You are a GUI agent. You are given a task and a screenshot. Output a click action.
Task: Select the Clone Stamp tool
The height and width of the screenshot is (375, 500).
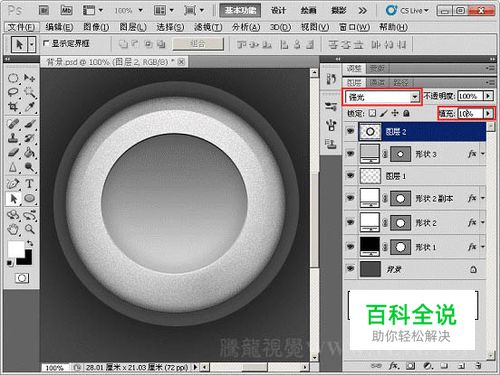pos(13,137)
